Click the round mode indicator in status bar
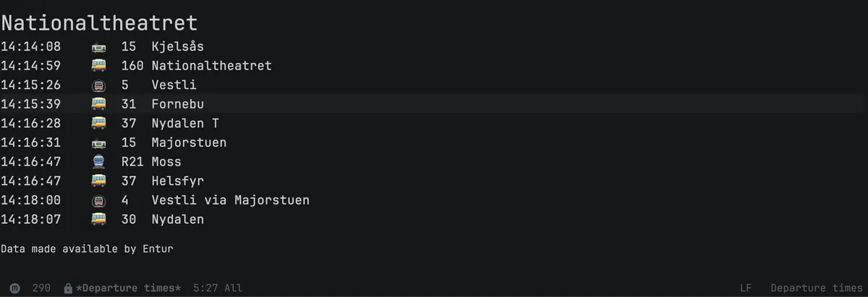 pyautogui.click(x=14, y=288)
